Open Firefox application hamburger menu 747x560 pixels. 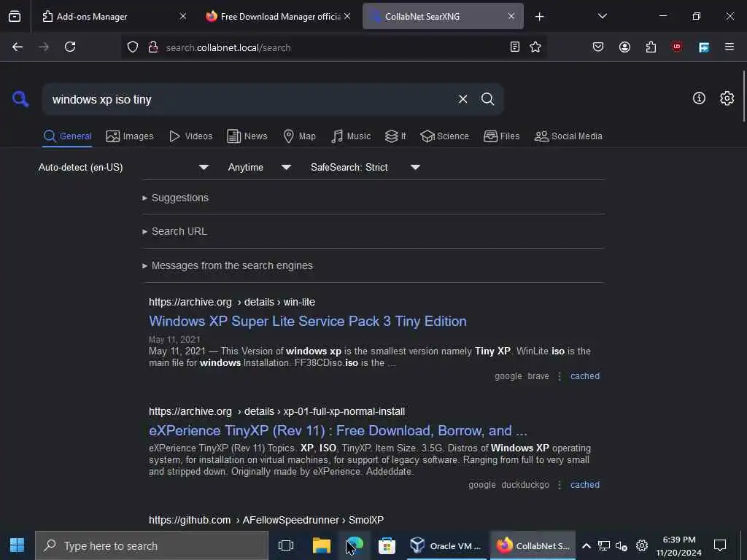click(x=729, y=47)
